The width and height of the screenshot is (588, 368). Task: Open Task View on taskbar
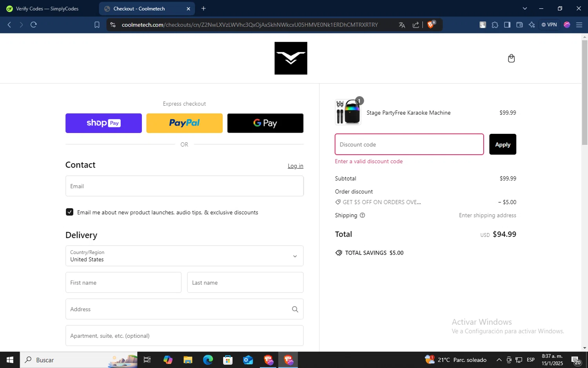tap(147, 360)
